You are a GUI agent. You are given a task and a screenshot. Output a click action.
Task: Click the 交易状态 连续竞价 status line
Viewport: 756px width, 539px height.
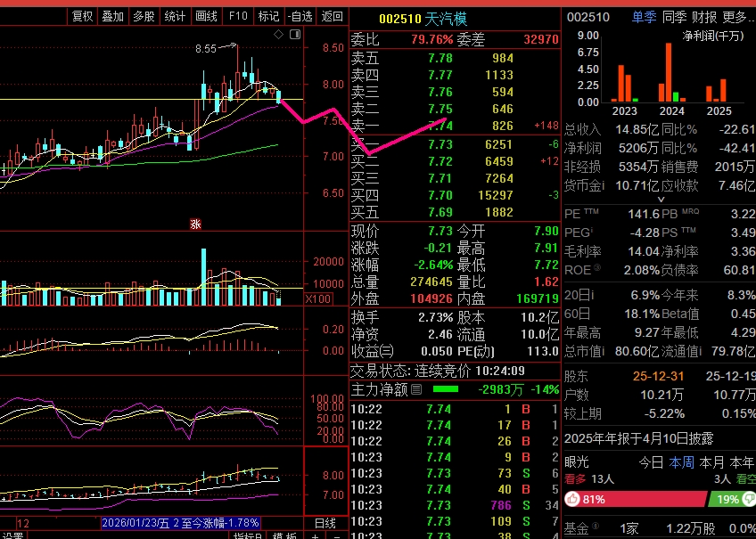(438, 371)
